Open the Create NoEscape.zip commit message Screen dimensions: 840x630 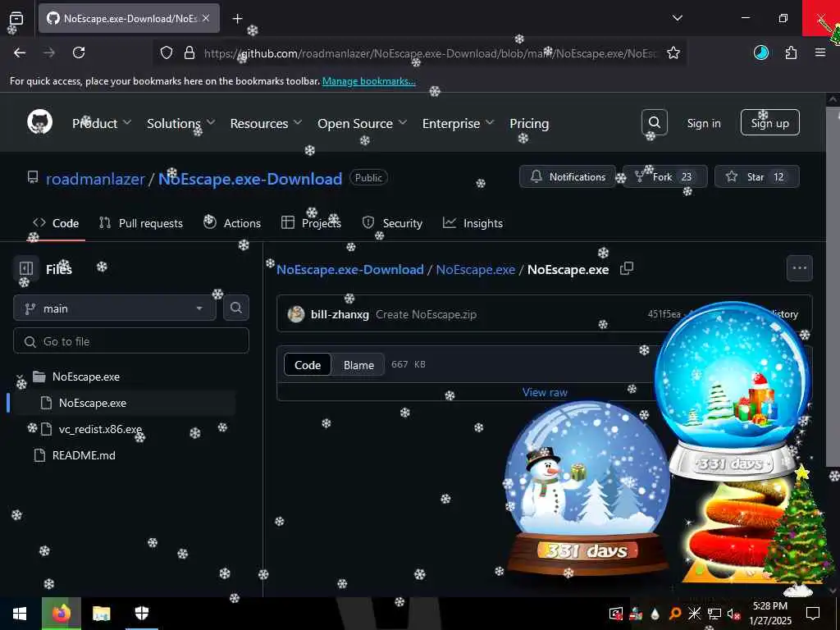(x=426, y=314)
